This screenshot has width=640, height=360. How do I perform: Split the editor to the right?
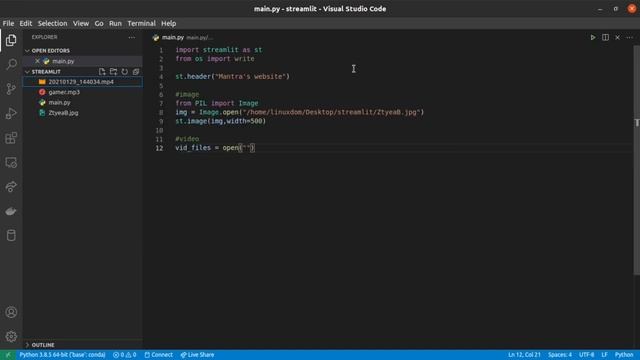(605, 38)
